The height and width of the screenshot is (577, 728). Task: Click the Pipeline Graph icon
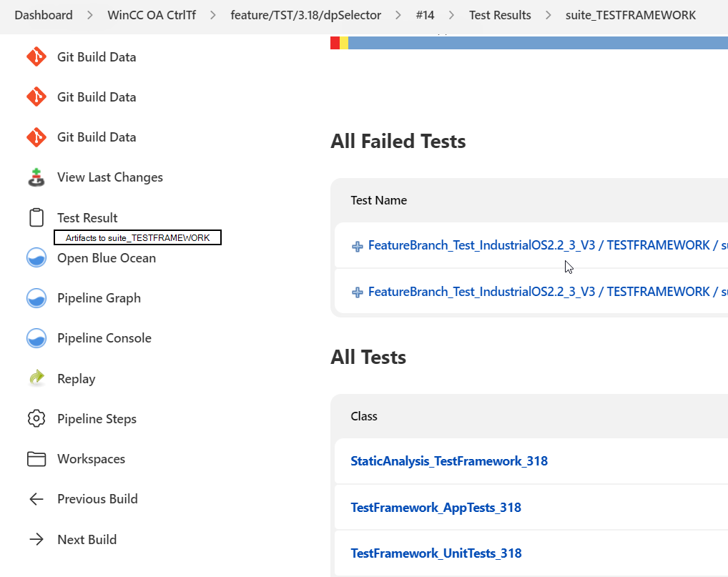tap(36, 298)
